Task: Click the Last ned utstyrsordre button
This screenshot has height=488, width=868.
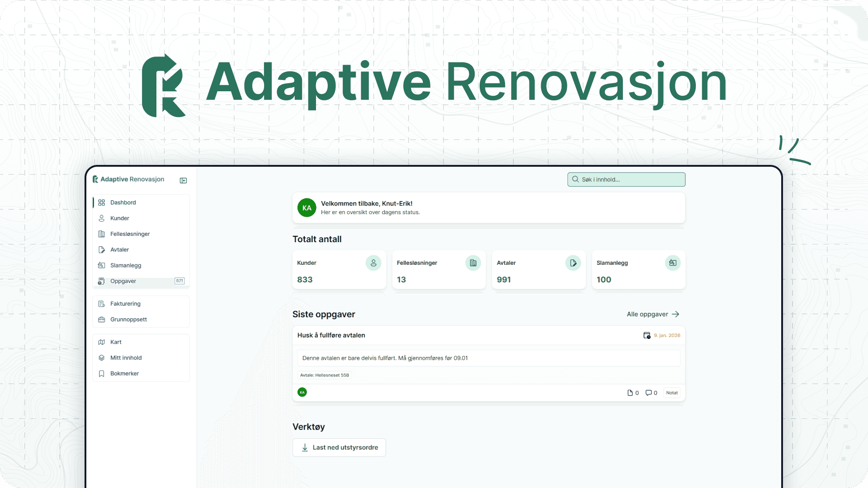Action: click(x=339, y=447)
